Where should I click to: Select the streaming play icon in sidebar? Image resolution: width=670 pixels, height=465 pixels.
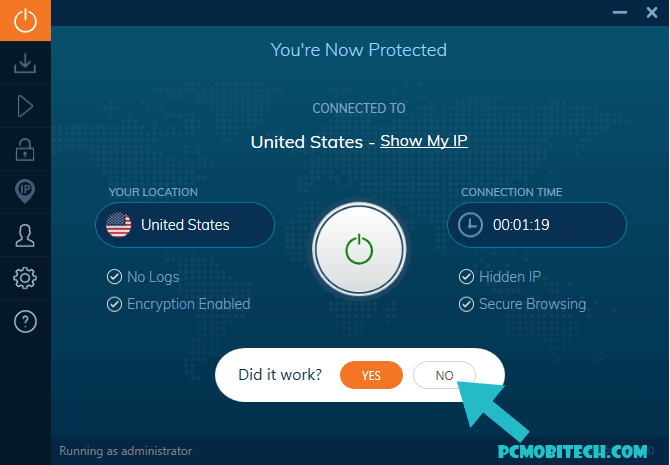coord(25,106)
